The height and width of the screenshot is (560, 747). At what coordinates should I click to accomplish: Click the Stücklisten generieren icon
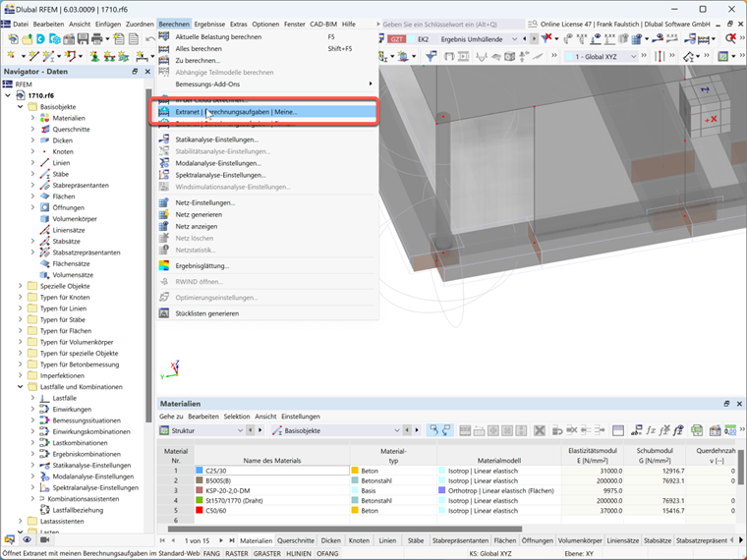tap(164, 313)
